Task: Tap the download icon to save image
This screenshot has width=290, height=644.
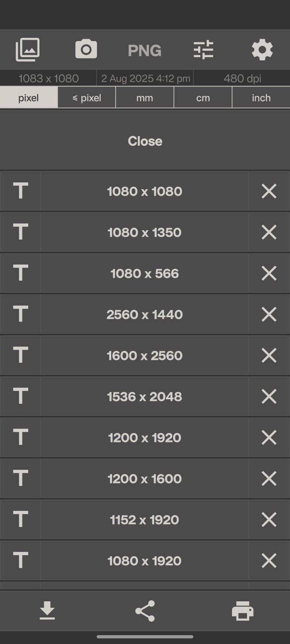Action: pos(47,611)
